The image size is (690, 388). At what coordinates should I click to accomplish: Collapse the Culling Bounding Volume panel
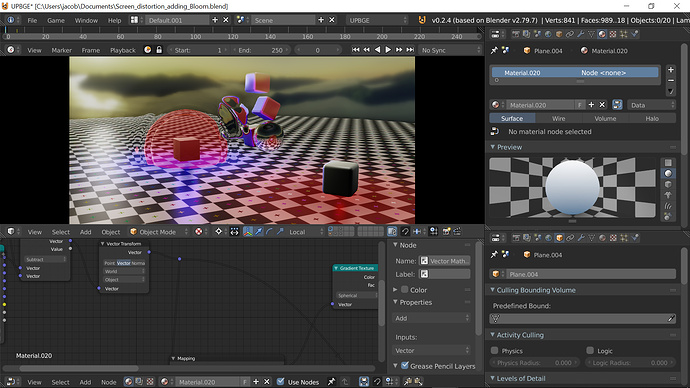click(x=492, y=290)
